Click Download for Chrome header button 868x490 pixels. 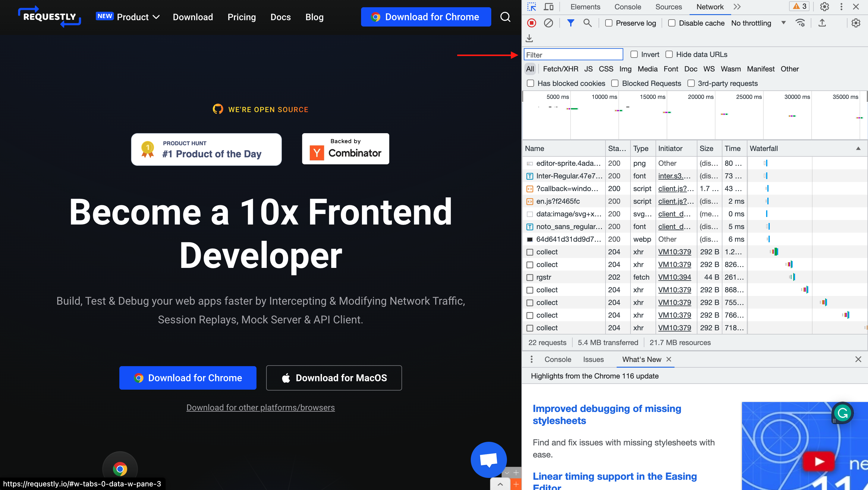426,17
